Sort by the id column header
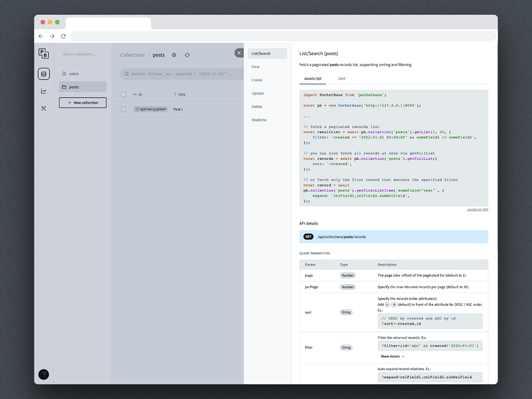This screenshot has width=532, height=399. click(x=138, y=94)
